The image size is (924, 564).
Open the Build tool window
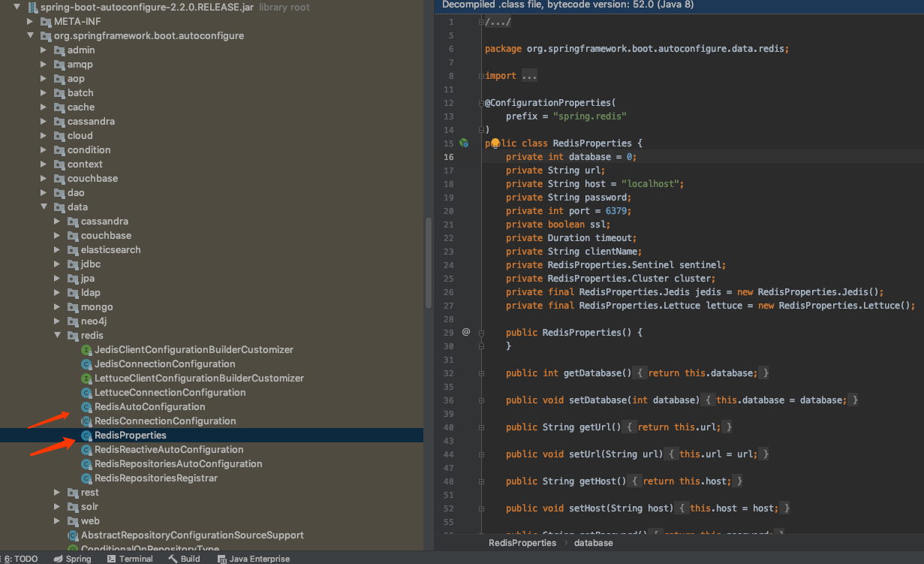(184, 559)
